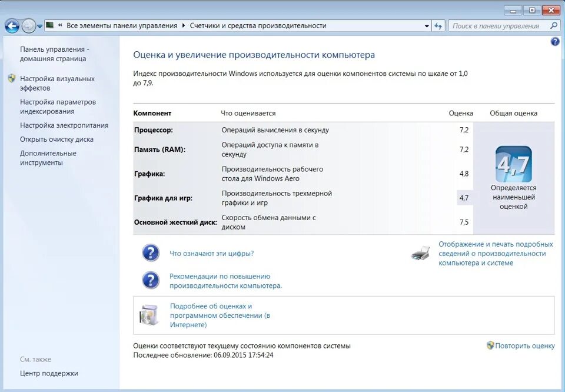Open 'Рекомендации по повышению производительности компьютера' link

225,281
